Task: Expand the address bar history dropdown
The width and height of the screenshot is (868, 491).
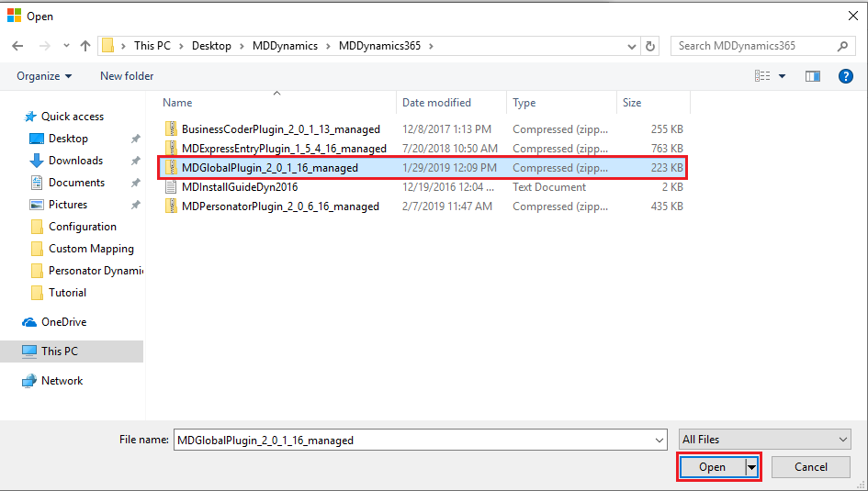Action: (x=632, y=46)
